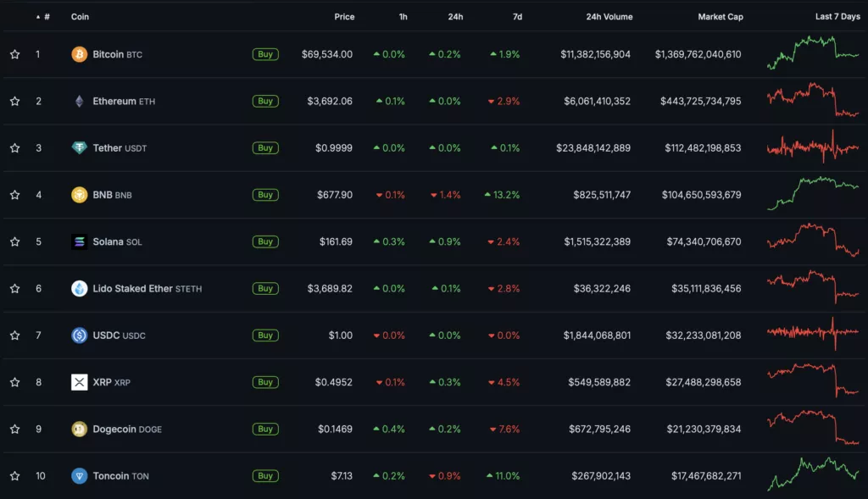Click BNB 7d change 13.2%

coord(502,195)
